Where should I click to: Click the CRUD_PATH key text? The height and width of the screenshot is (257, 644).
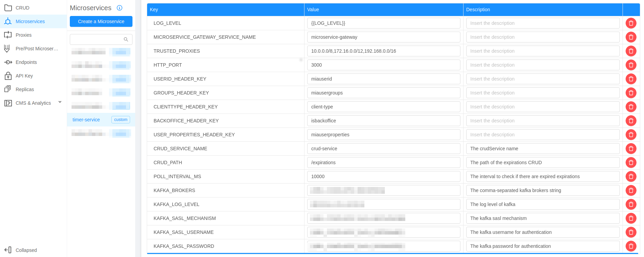tap(168, 162)
